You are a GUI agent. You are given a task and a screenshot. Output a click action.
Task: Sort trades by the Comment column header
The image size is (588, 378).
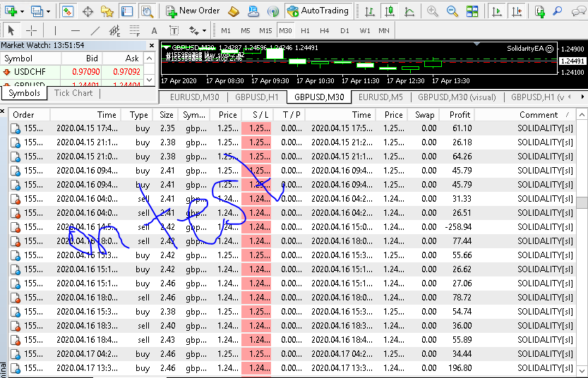(525, 115)
